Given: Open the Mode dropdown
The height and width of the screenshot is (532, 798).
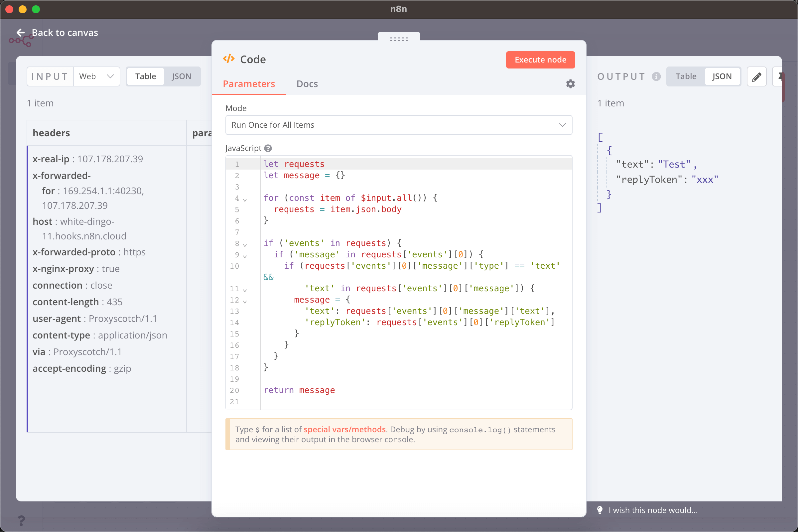Looking at the screenshot, I should pos(399,125).
